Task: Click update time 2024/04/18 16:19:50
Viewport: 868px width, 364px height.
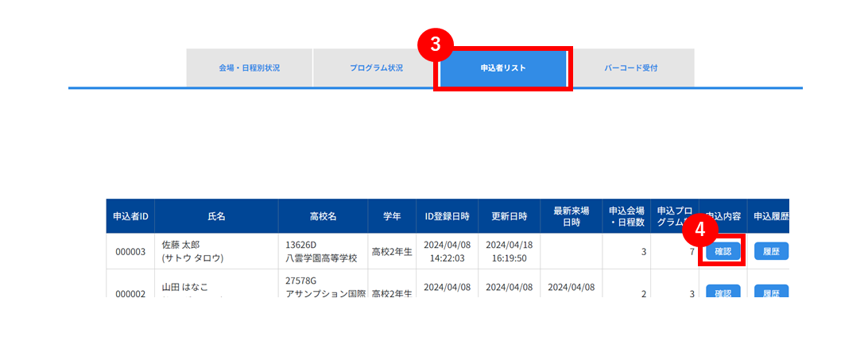Action: tap(510, 251)
